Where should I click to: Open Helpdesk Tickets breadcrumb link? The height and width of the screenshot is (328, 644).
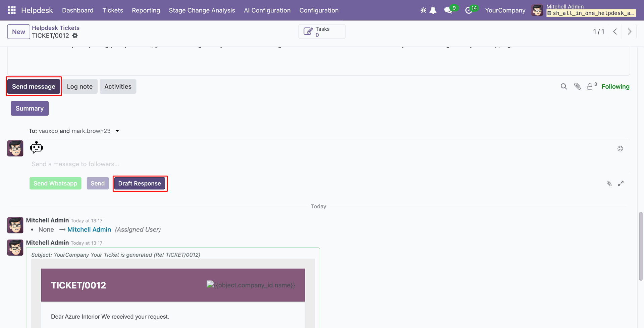[56, 28]
